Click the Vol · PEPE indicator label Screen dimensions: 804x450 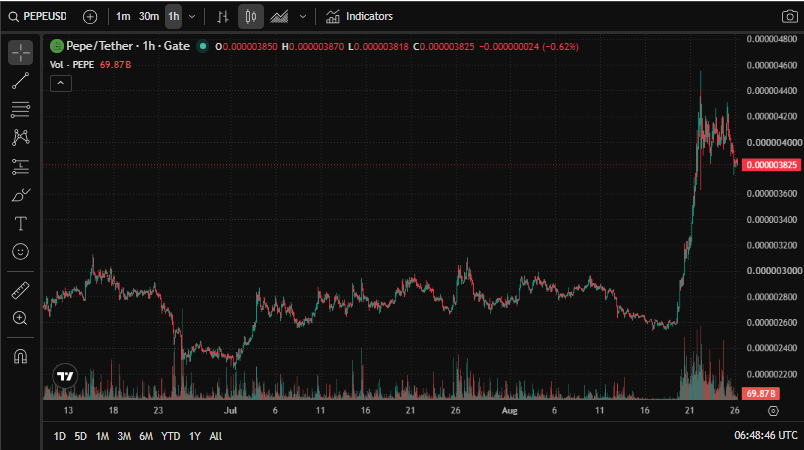72,65
